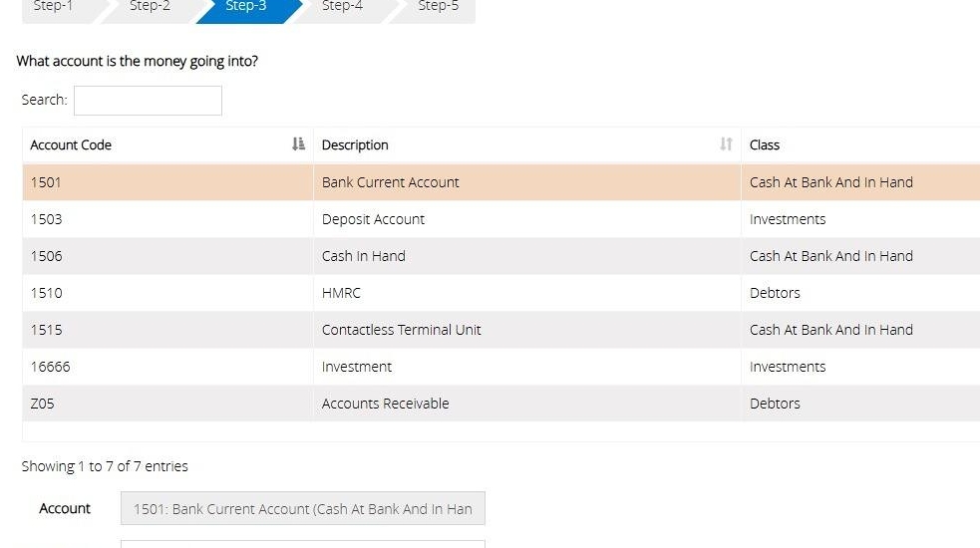Jump to Step-5 tab
980x548 pixels.
(438, 7)
